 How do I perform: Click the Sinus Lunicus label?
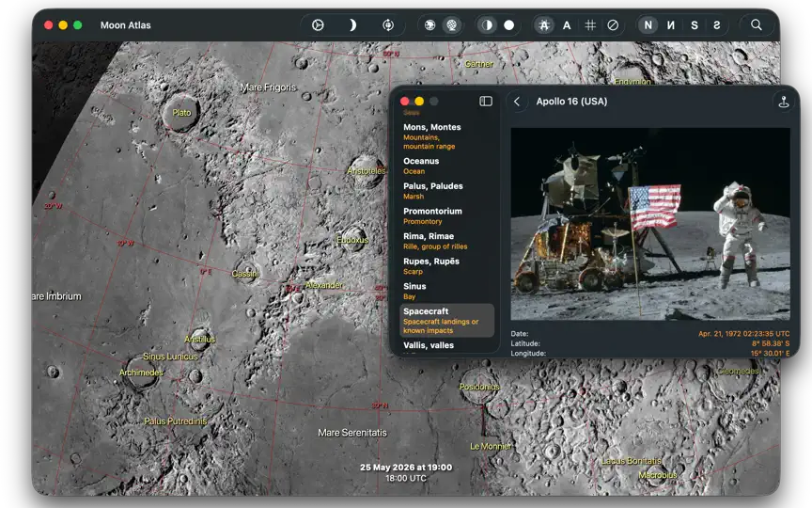[170, 357]
